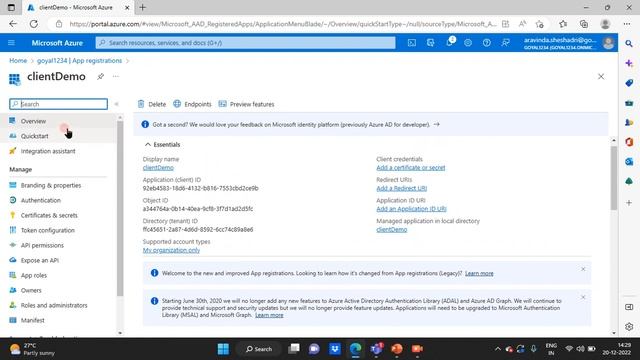Open Microsoft Teams on the taskbar
The height and width of the screenshot is (360, 640).
click(x=376, y=349)
